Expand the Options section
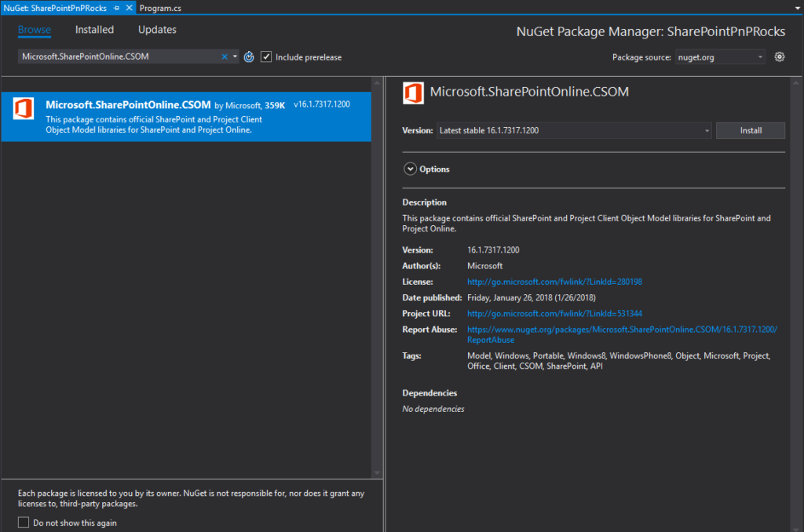Image resolution: width=804 pixels, height=532 pixels. tap(410, 169)
